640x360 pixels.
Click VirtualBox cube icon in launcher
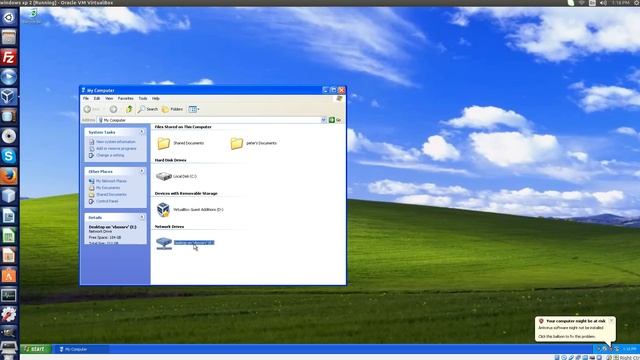tap(9, 97)
